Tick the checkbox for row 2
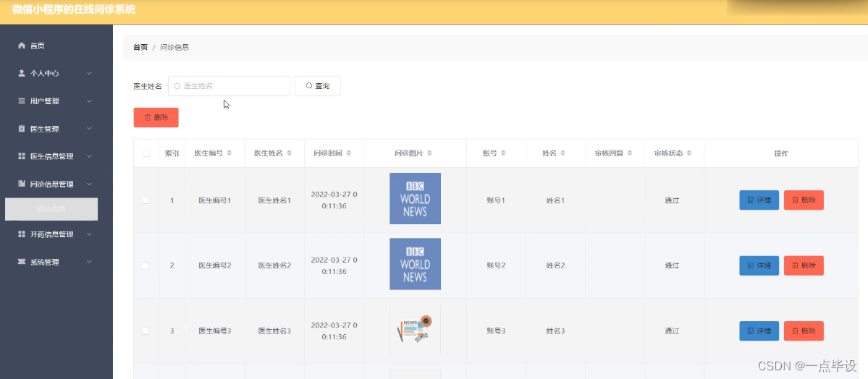 point(146,265)
